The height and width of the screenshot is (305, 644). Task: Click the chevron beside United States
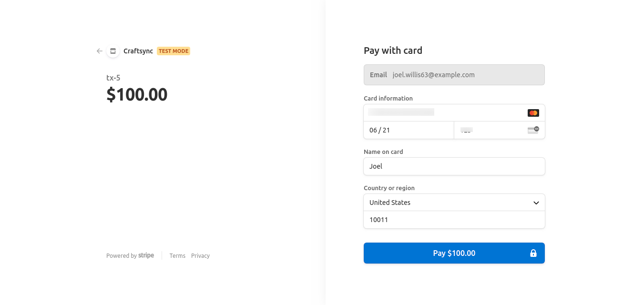point(536,203)
